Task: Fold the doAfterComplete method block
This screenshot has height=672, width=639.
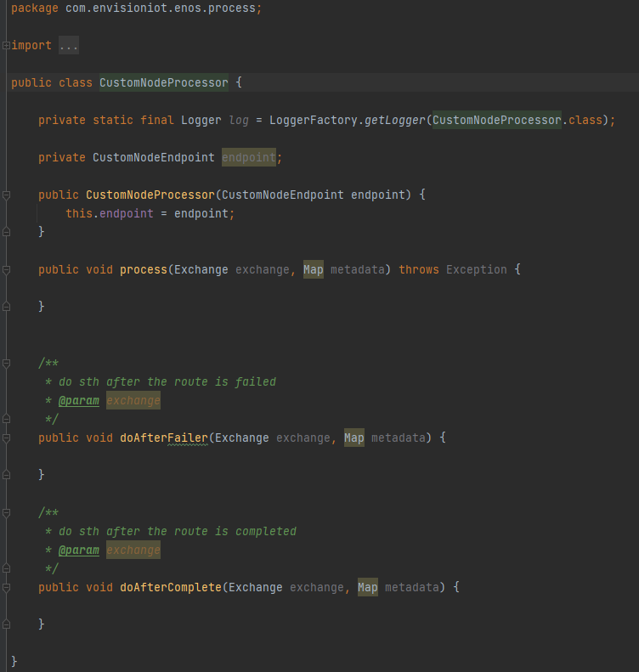Action: pos(6,587)
